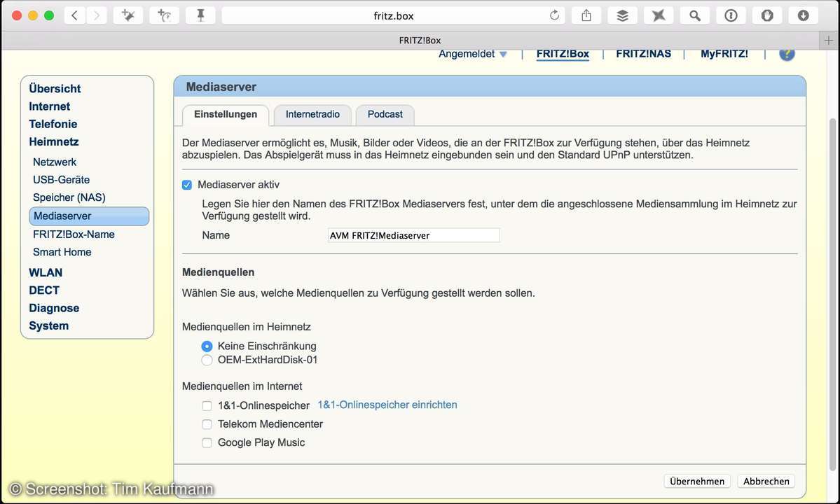Screen dimensions: 840x504
Task: Click the FRITZ!Box link in the page header
Action: pyautogui.click(x=563, y=53)
